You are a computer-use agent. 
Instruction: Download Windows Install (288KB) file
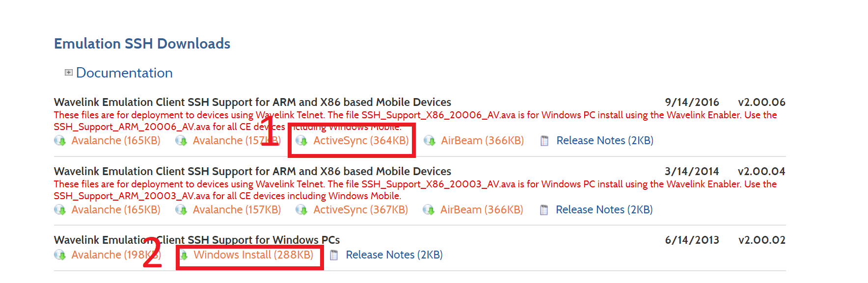(x=253, y=255)
